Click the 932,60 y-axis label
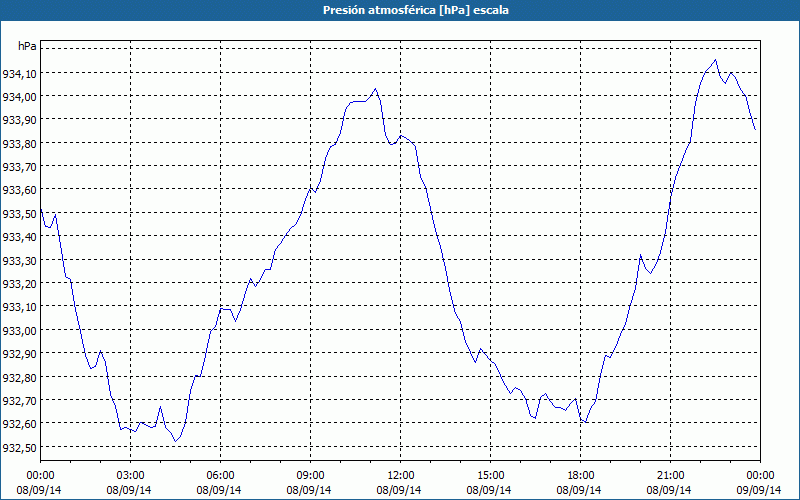800x500 pixels. tap(19, 424)
